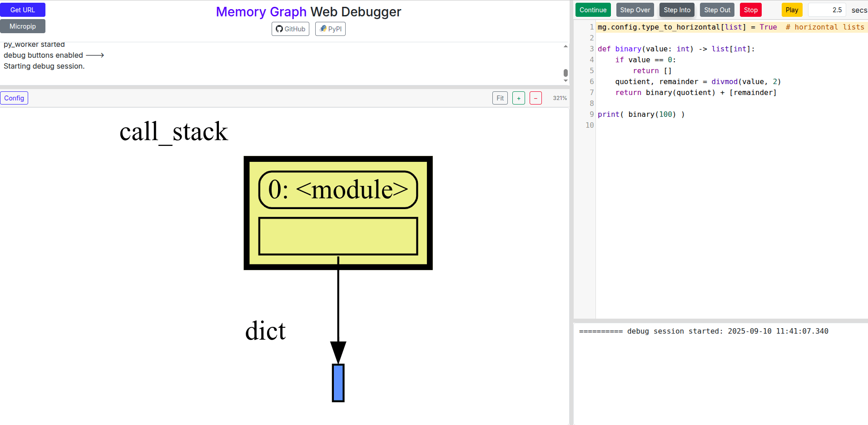Play the auto-stepping
The height and width of the screenshot is (425, 868).
(792, 10)
